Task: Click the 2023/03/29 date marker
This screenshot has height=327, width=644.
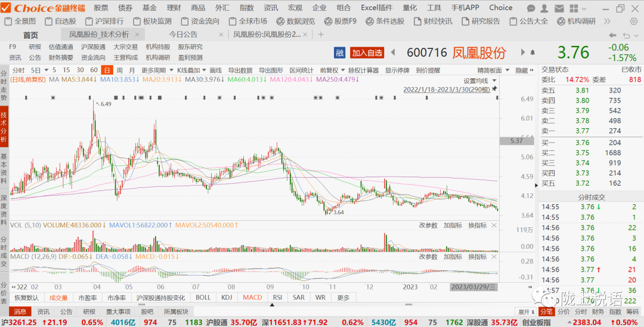Action: [475, 286]
